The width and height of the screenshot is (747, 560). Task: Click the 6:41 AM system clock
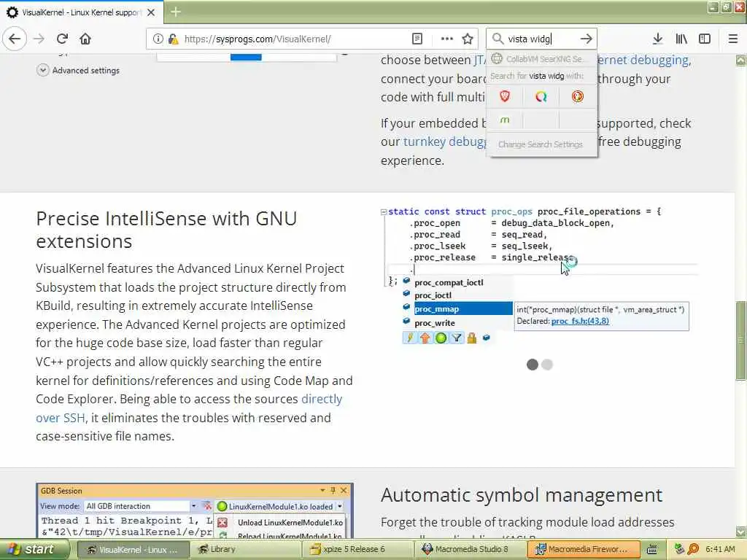720,550
